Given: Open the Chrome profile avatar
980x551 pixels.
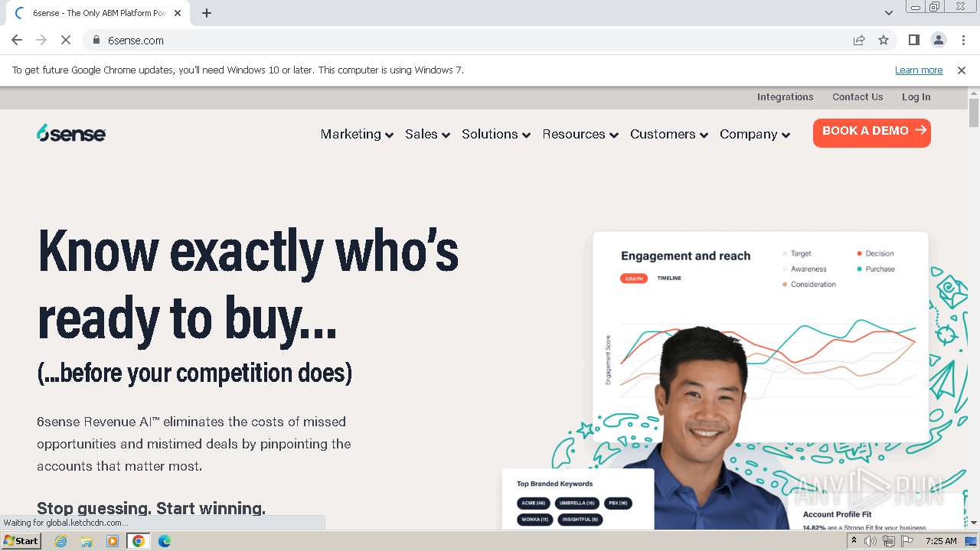Looking at the screenshot, I should point(938,40).
